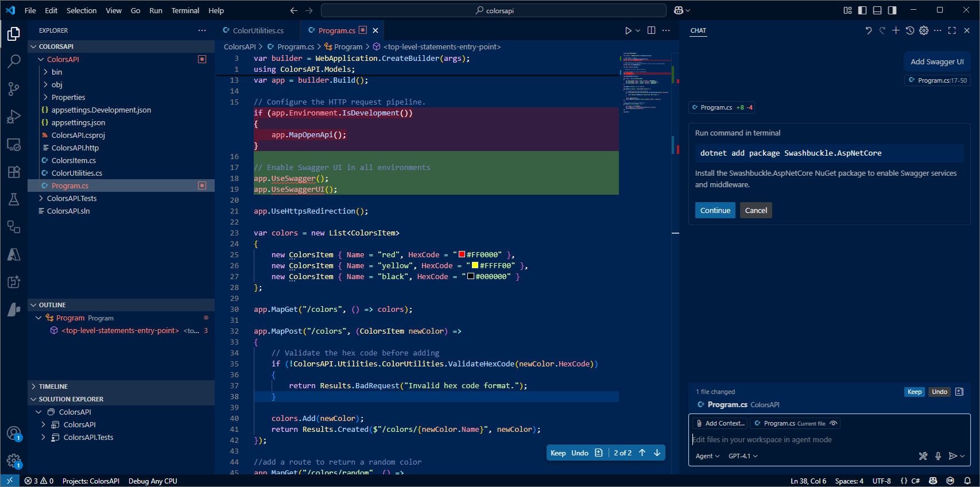The height and width of the screenshot is (487, 980).
Task: Toggle Program.cs current file context visibility
Action: coord(834,423)
